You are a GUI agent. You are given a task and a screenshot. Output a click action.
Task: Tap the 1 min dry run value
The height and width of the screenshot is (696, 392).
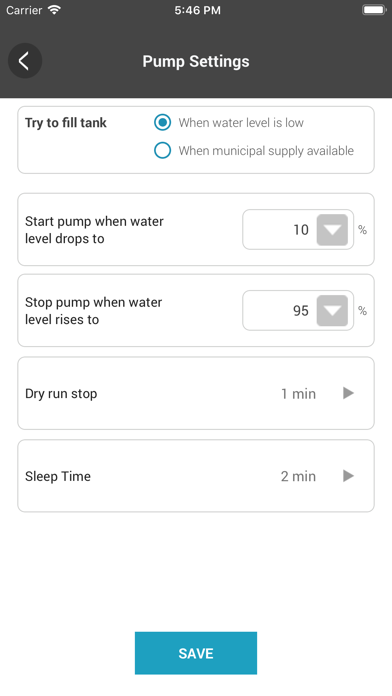[298, 394]
